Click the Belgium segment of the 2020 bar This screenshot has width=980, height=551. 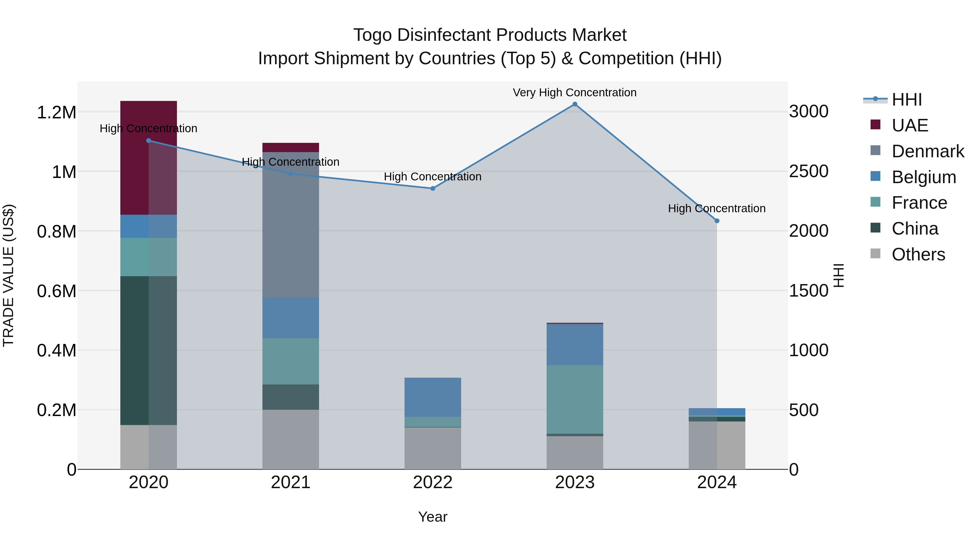(149, 227)
